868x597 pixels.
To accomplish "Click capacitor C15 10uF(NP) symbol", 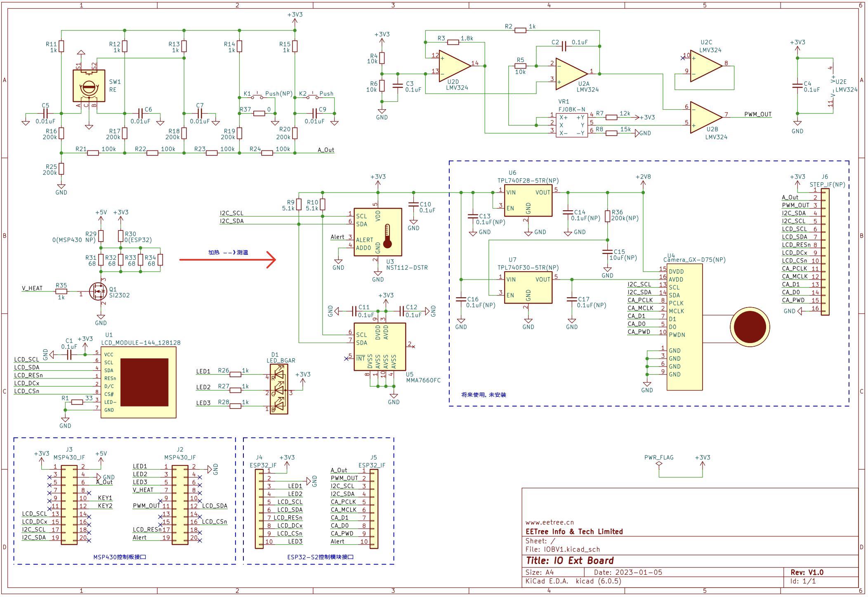I will click(x=607, y=251).
